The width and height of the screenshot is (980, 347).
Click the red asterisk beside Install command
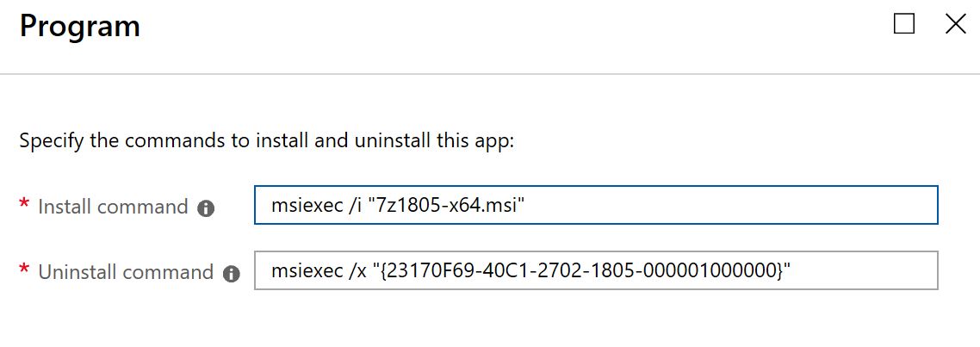point(24,204)
